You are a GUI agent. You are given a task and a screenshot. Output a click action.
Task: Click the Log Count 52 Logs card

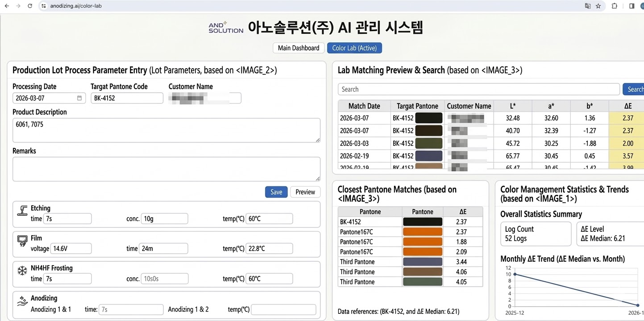coord(536,234)
